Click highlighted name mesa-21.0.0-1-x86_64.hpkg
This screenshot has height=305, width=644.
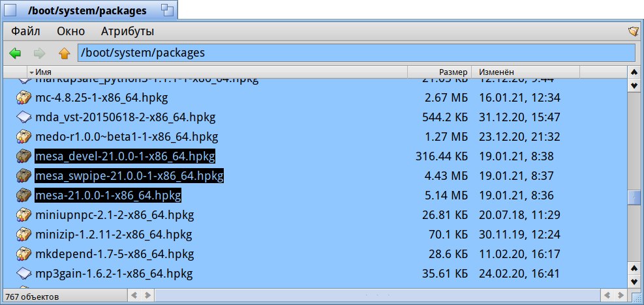click(108, 196)
